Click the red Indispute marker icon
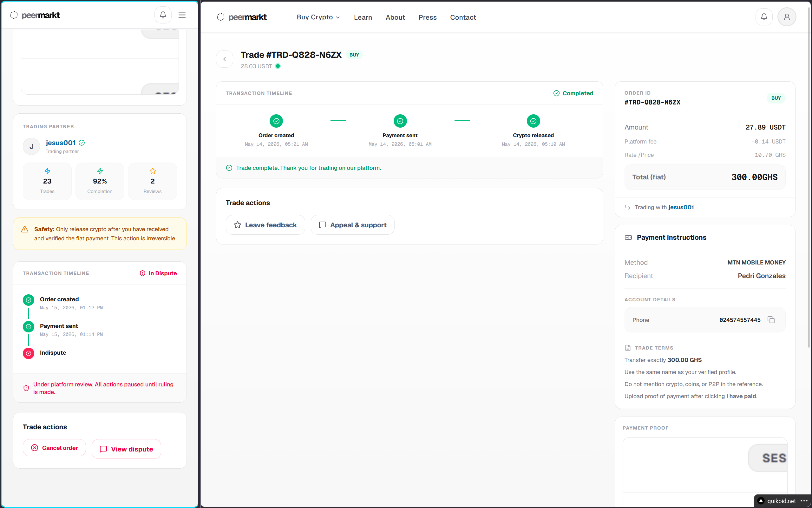This screenshot has width=812, height=508. [29, 353]
